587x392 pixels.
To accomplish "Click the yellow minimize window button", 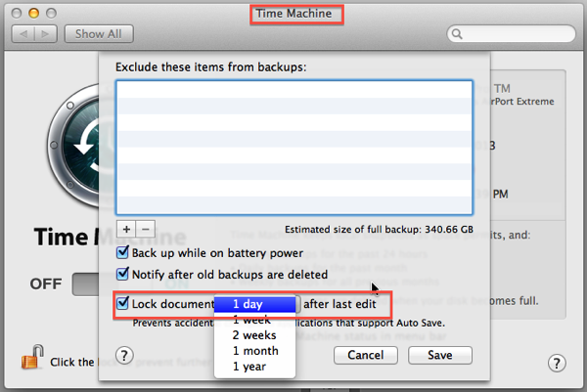I will coord(33,14).
